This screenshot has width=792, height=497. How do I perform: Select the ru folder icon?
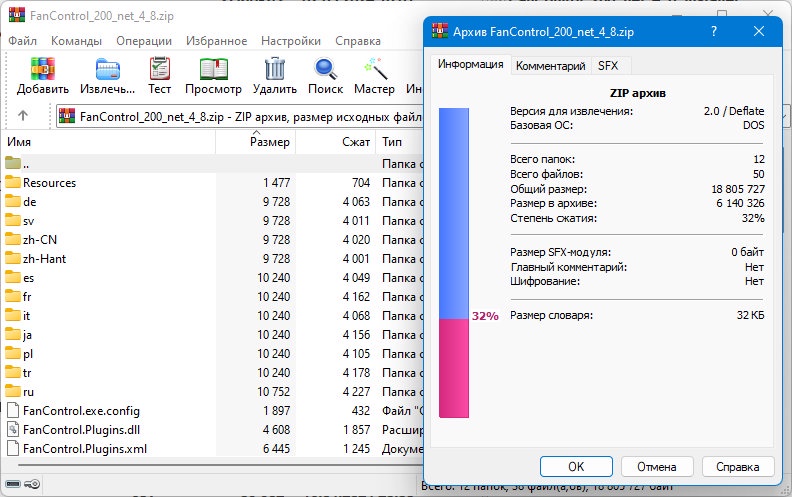click(x=13, y=391)
